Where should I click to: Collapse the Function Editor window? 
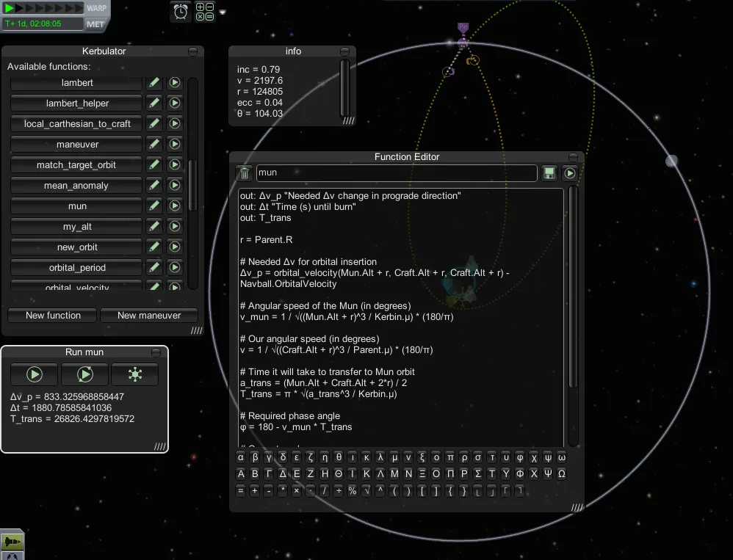(x=573, y=157)
